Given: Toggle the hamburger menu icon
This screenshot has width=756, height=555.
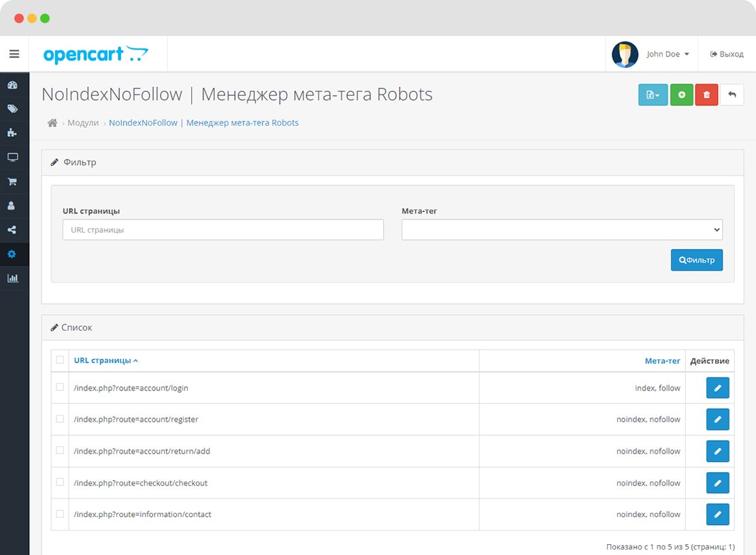Looking at the screenshot, I should pos(14,54).
